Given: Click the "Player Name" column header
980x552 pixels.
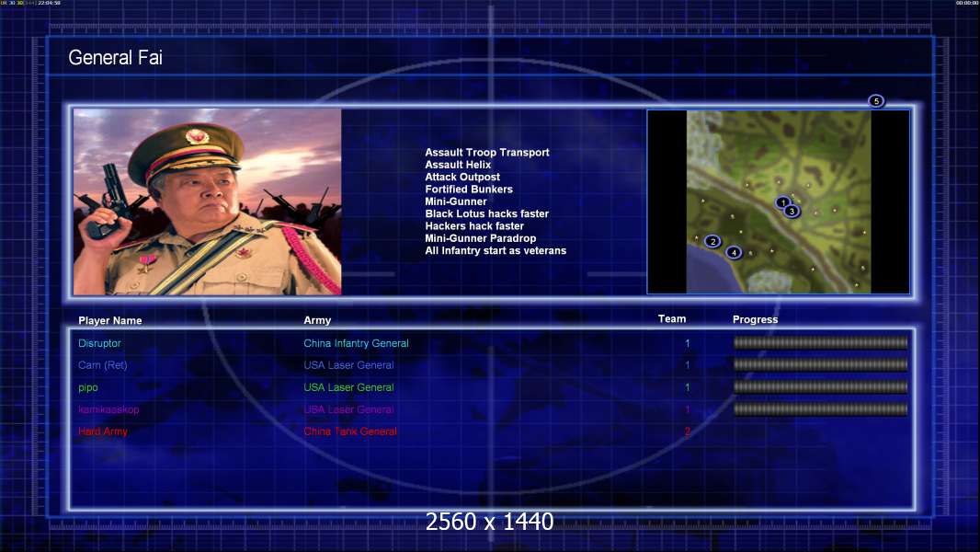Looking at the screenshot, I should (110, 321).
